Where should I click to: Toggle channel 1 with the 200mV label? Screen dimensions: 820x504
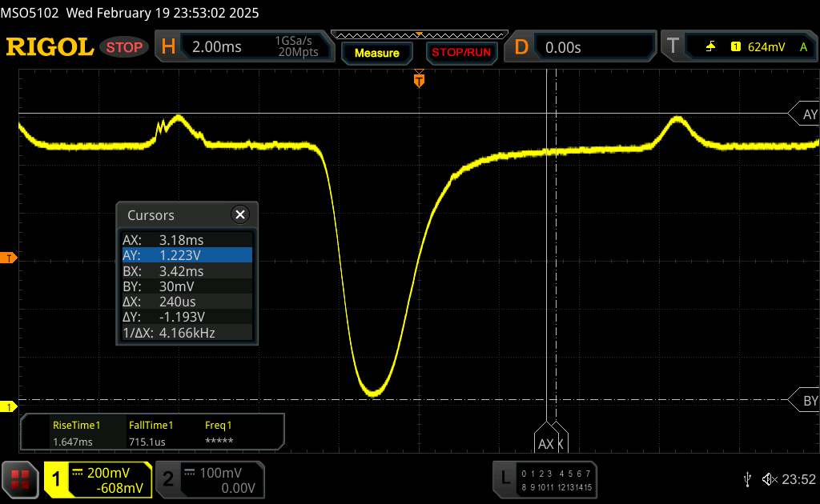pos(98,479)
